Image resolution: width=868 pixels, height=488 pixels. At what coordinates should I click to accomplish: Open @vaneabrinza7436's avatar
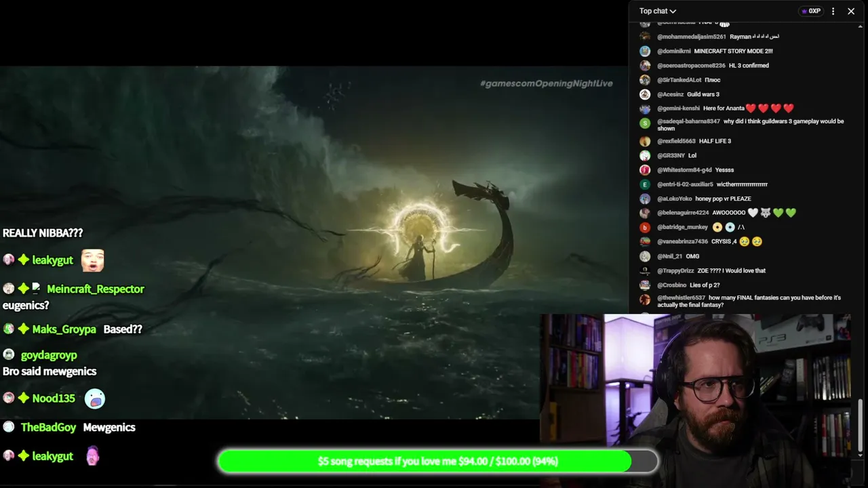click(645, 241)
